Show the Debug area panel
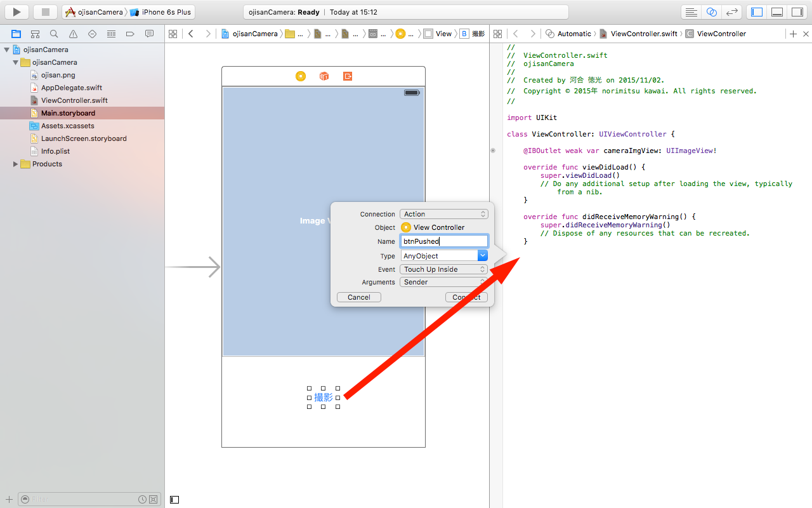The image size is (812, 508). [776, 11]
